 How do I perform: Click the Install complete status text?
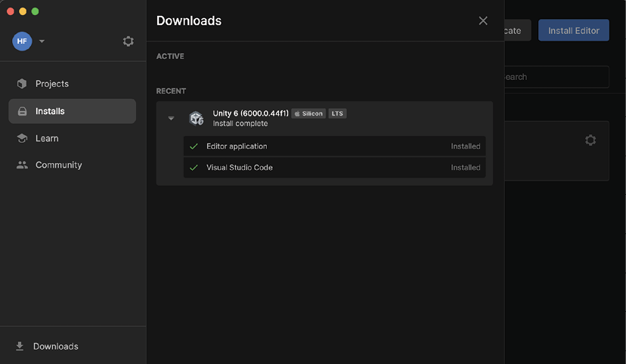pyautogui.click(x=240, y=124)
